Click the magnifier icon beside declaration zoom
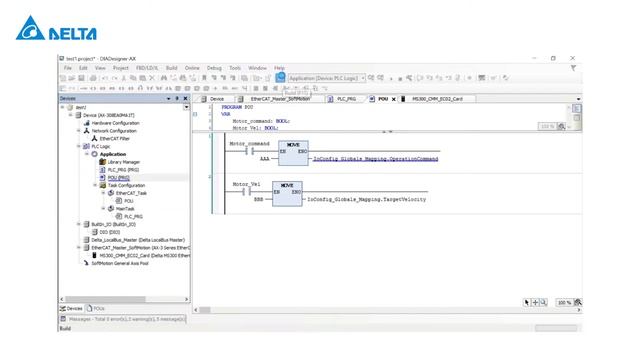 562,127
